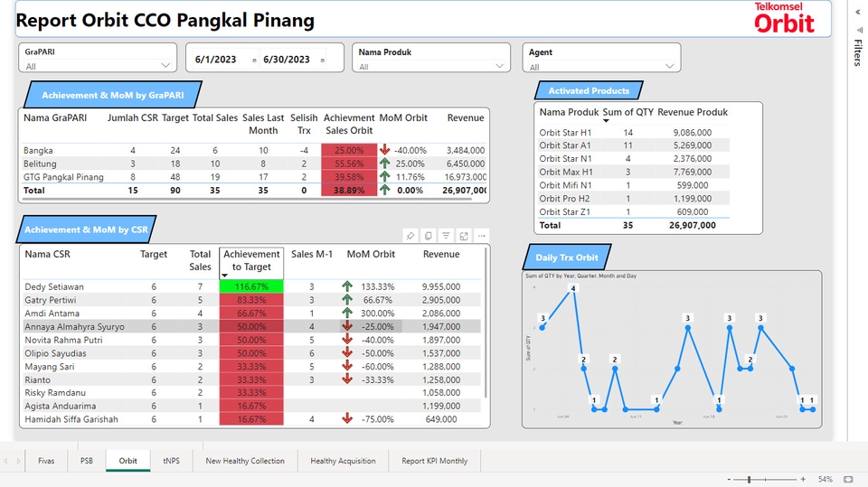868x487 pixels.
Task: Open the GraPARI slicer dropdown
Action: point(165,66)
